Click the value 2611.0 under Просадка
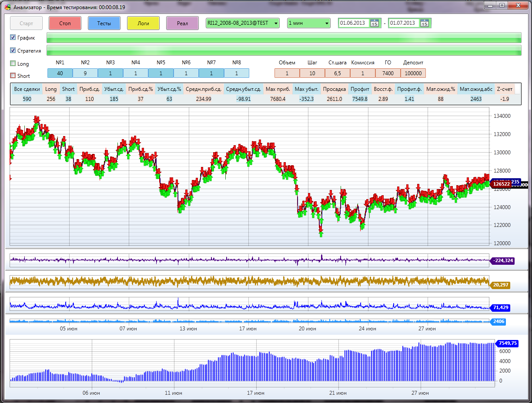Screen dimensions: 532x403 coord(335,99)
